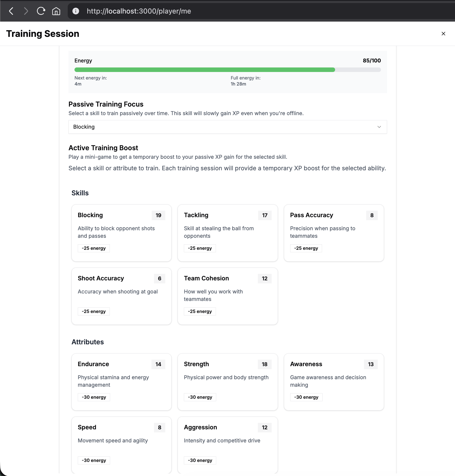The image size is (455, 476).
Task: Train the Team Cohesion skill
Action: tap(227, 296)
